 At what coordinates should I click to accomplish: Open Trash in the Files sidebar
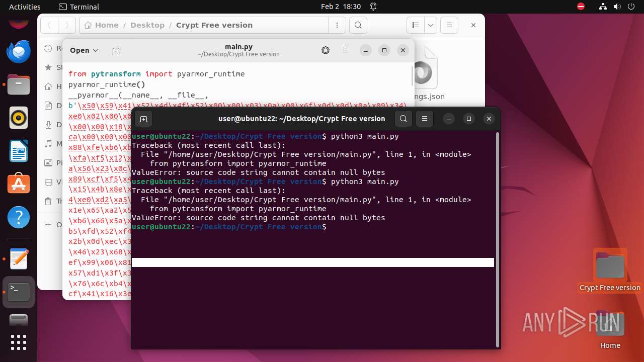pyautogui.click(x=52, y=201)
